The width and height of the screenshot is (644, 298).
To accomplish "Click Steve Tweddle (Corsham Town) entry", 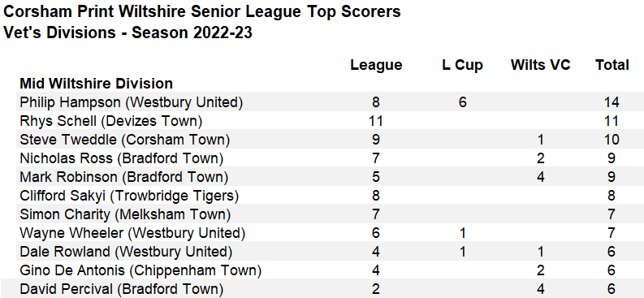I will (x=125, y=140).
